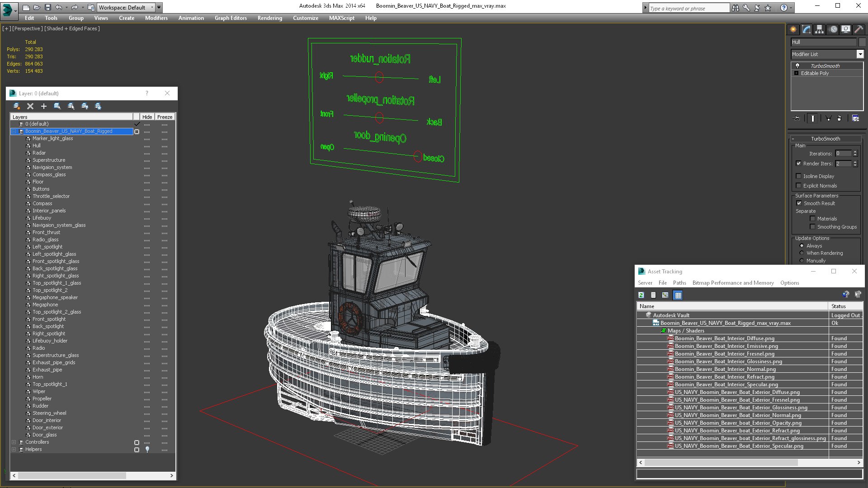Open Bitmap Performance and Memory menu
Screen dimensions: 868x488
(733, 283)
